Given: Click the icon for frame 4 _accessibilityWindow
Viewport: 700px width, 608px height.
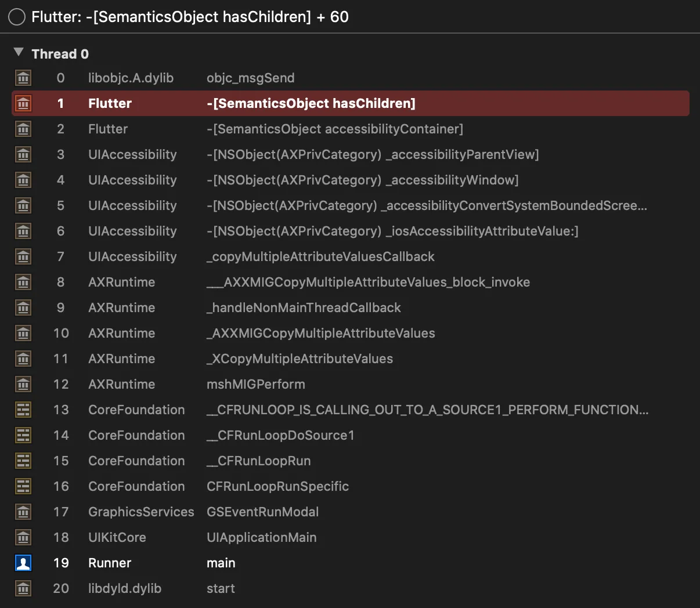Looking at the screenshot, I should tap(23, 180).
